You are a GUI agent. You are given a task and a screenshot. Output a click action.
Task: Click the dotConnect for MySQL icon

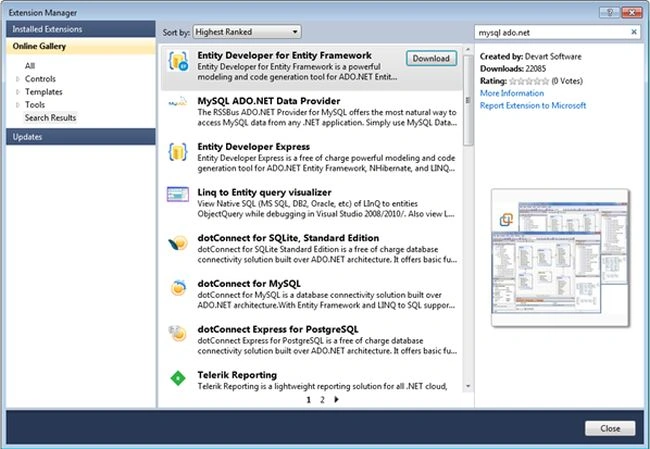point(178,288)
